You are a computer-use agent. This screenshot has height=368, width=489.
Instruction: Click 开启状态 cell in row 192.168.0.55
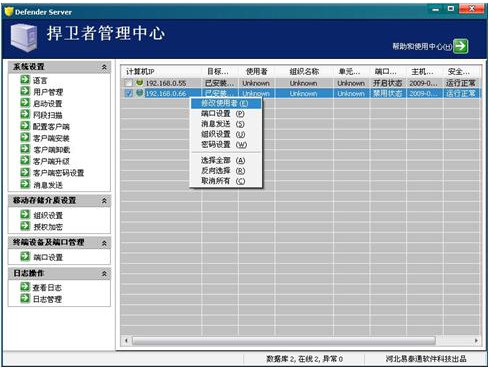tap(388, 83)
